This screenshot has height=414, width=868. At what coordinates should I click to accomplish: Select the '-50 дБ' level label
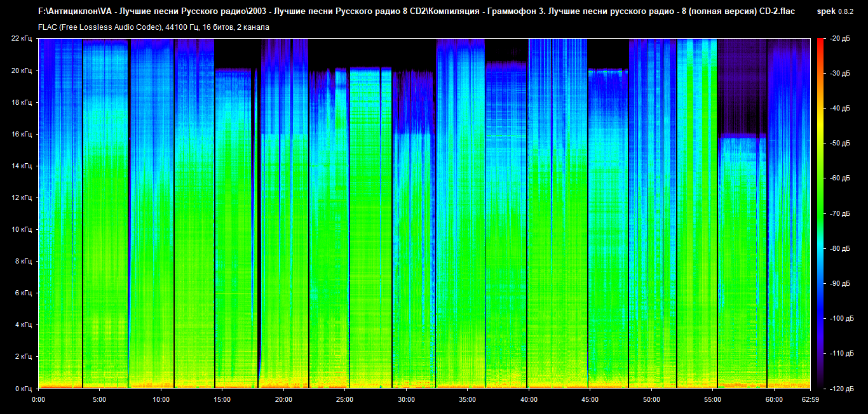tap(839, 144)
